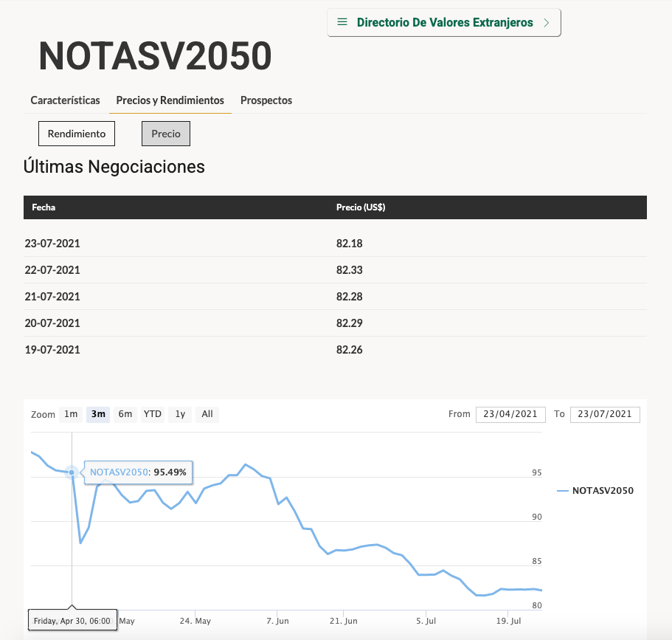Zoom chart to YTD
The image size is (672, 640).
pos(152,414)
